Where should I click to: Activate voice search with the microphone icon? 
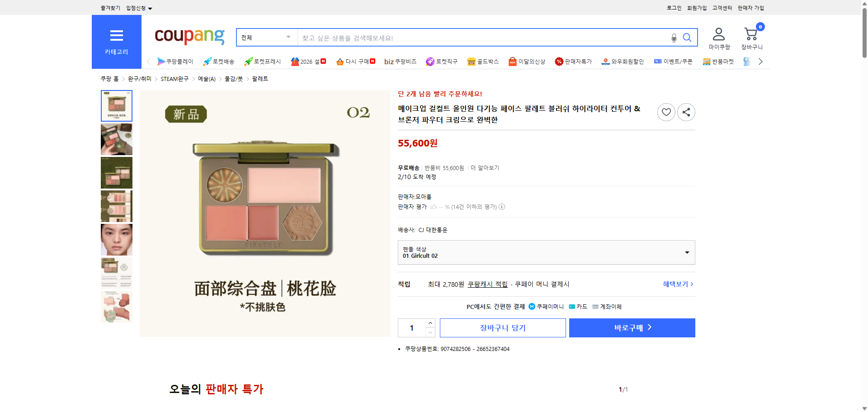(674, 38)
